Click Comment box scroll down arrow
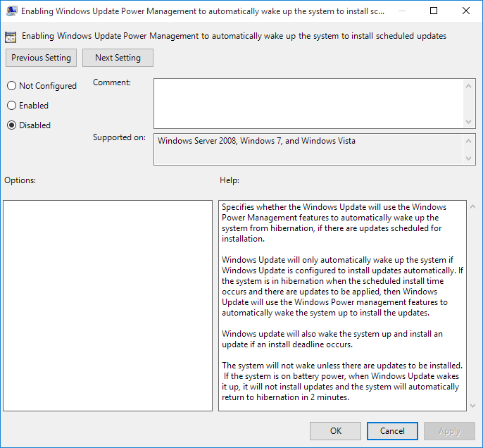 (x=468, y=122)
